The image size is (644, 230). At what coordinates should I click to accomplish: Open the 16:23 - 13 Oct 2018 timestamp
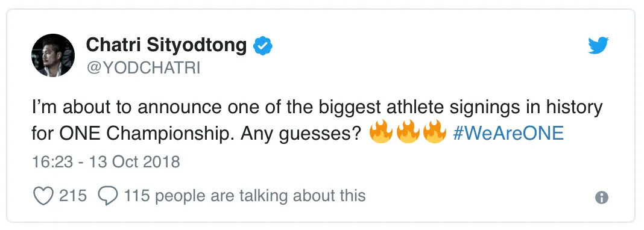(106, 162)
